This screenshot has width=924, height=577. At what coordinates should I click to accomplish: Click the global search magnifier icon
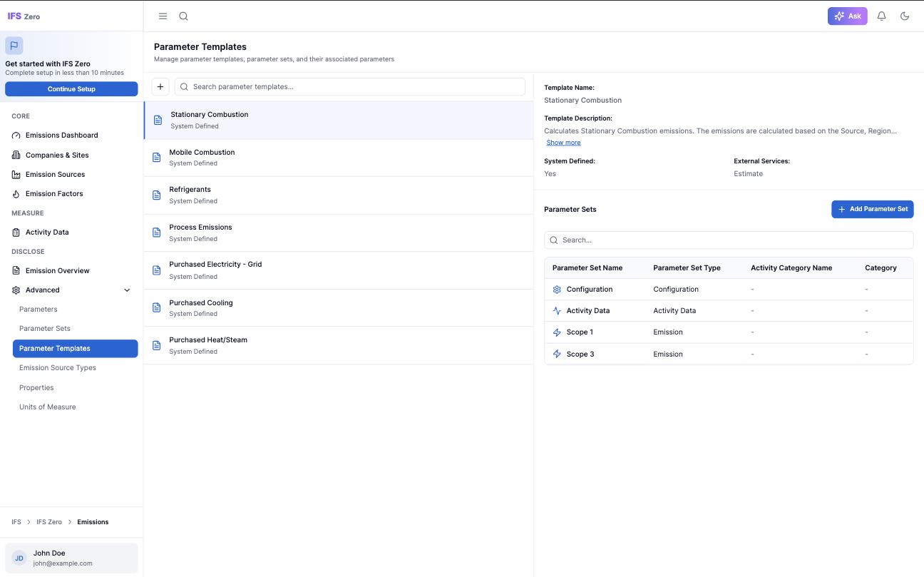coord(183,16)
